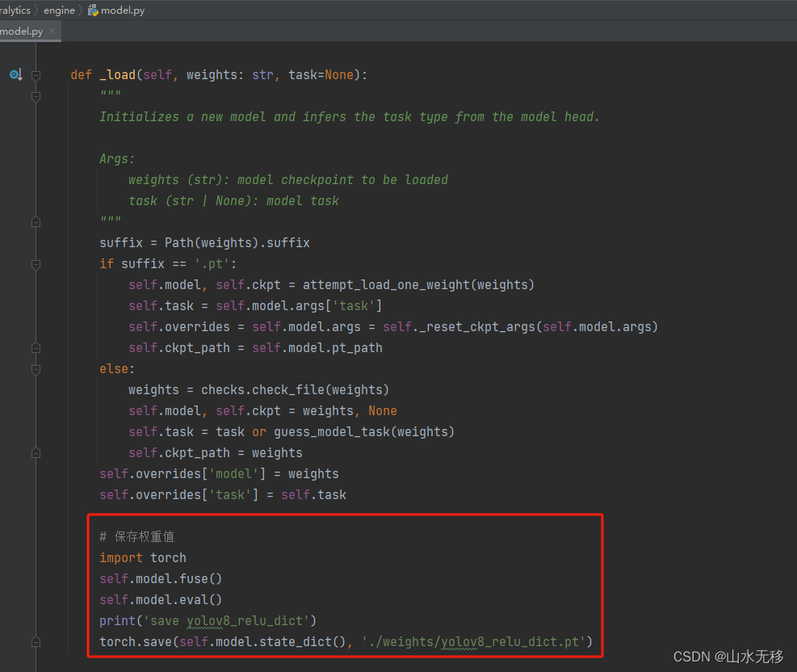The image size is (797, 672).
Task: Collapse the def _load function fold marker
Action: coord(36,75)
